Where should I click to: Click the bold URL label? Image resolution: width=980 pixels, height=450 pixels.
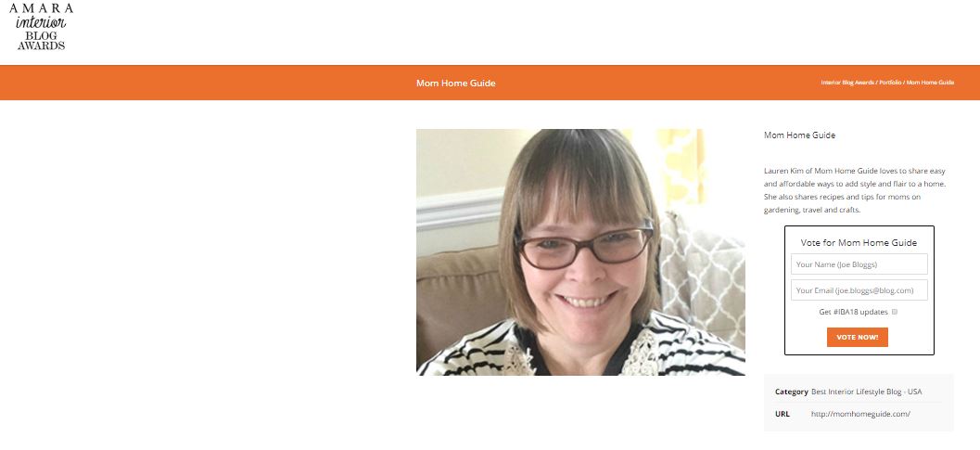tap(782, 414)
